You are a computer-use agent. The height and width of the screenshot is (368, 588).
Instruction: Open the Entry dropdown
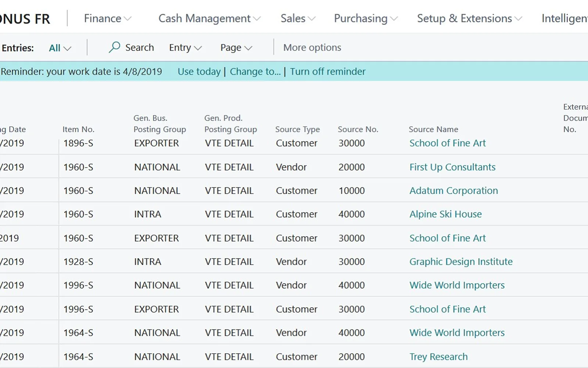pos(185,47)
